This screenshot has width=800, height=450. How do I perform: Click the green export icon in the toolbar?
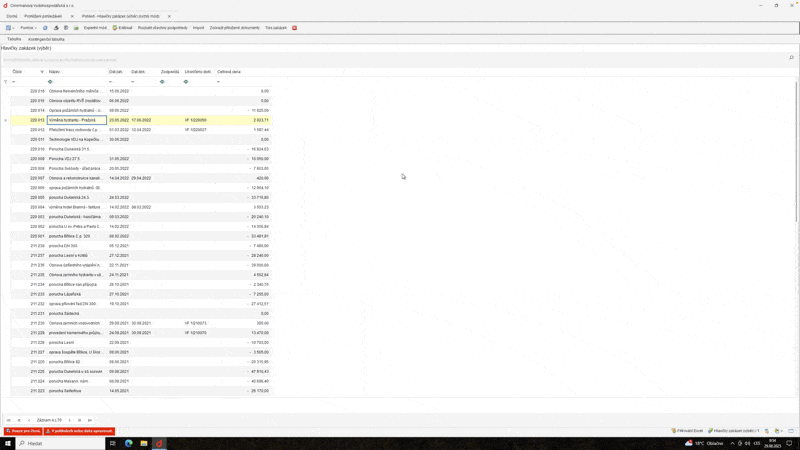[x=76, y=28]
